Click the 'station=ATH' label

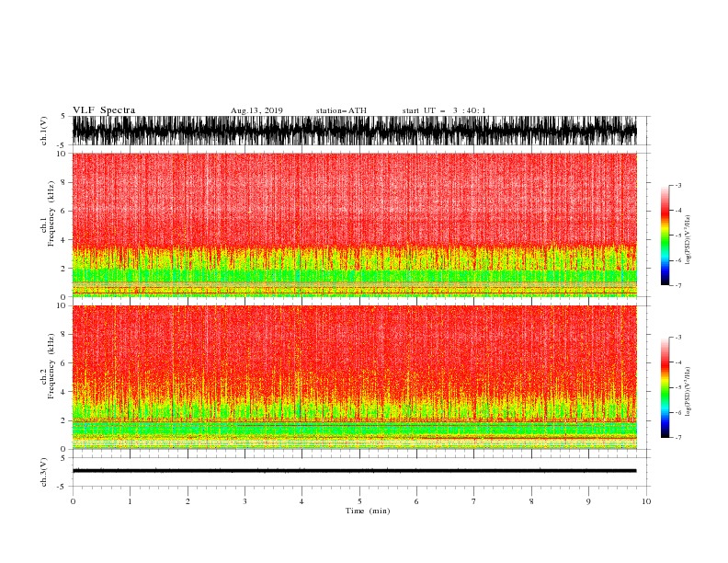341,110
